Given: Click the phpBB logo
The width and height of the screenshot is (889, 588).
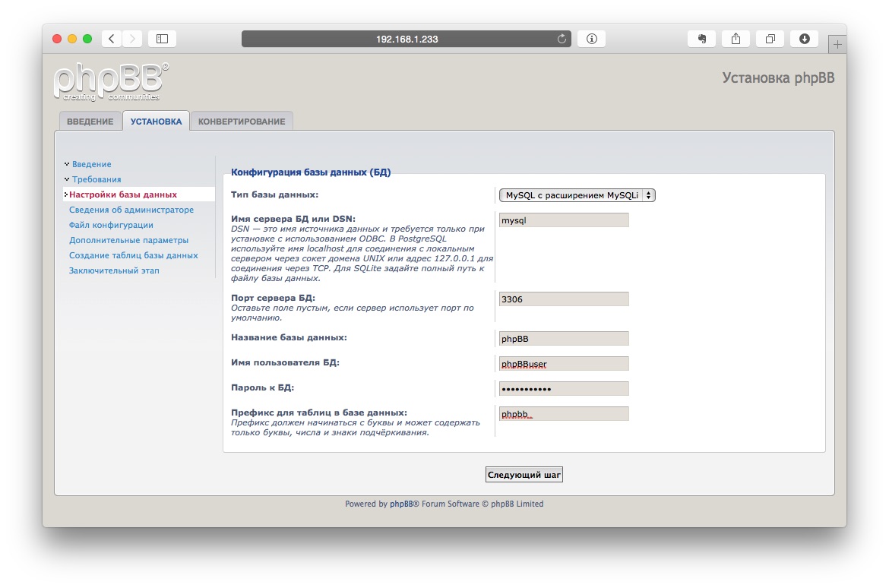Looking at the screenshot, I should (111, 82).
